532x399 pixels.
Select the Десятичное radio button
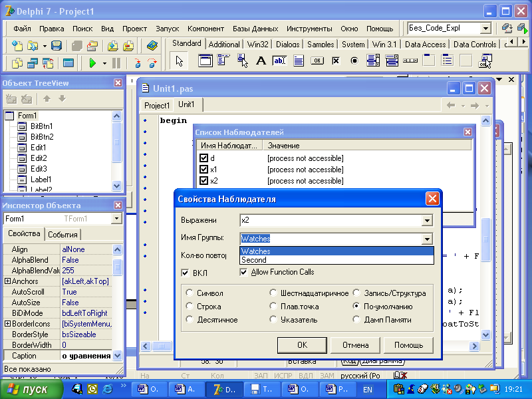tap(190, 319)
